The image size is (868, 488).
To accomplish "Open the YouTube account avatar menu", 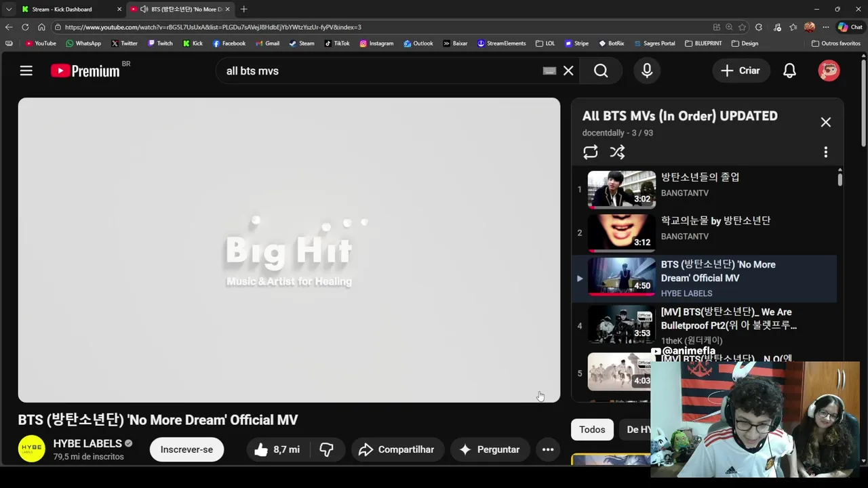I will coord(829,70).
